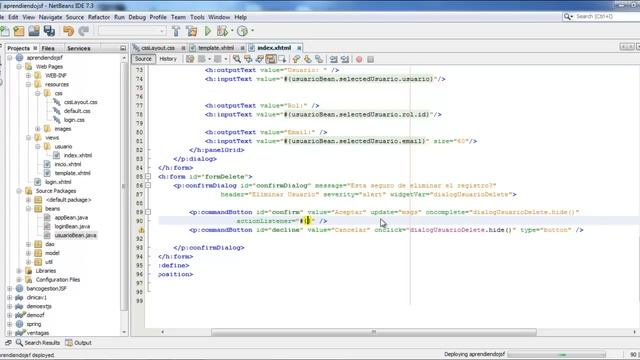Select usuarioBean.java in the Projects tree
Screen dimensions: 640x360
click(76, 236)
